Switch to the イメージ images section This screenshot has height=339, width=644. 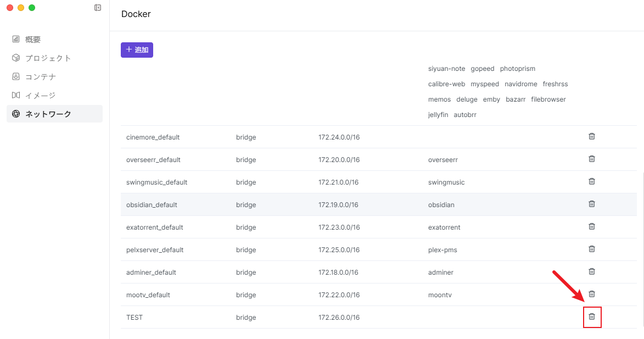coord(40,96)
